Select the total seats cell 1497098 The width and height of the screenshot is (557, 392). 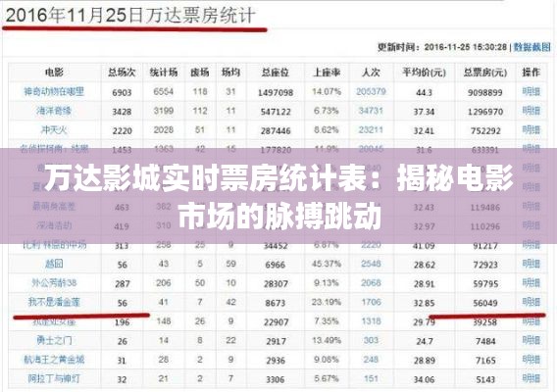[x=276, y=92]
